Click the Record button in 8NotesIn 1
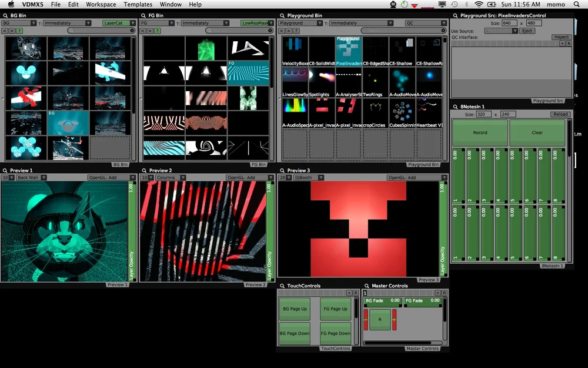This screenshot has width=588, height=368. pos(480,132)
